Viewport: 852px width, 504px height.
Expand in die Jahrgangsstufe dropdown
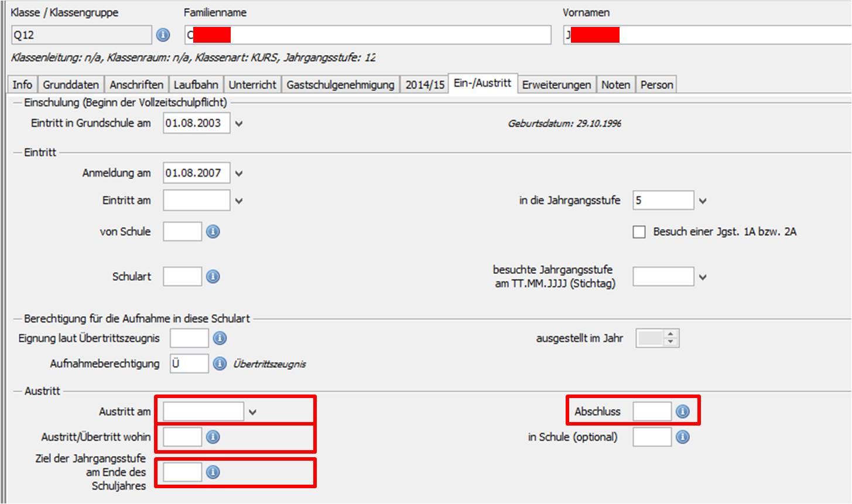(x=703, y=201)
